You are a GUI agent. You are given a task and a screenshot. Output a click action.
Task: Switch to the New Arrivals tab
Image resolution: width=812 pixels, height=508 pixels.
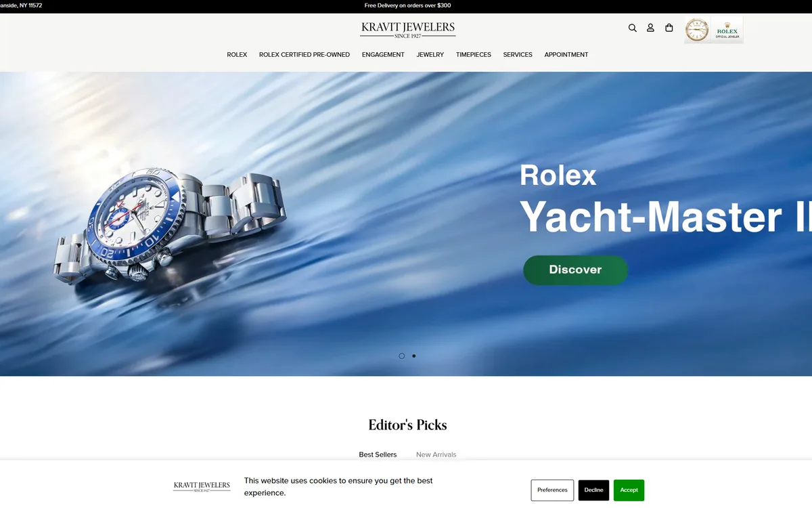pos(436,454)
